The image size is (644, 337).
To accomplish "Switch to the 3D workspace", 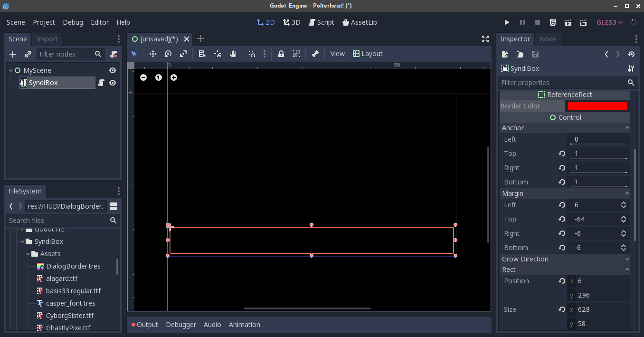I will [291, 22].
